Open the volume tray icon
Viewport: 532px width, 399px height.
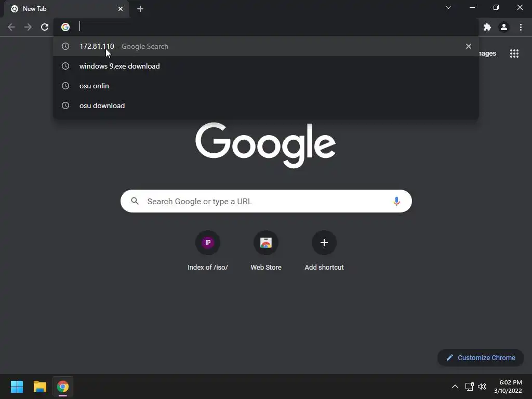coord(482,387)
